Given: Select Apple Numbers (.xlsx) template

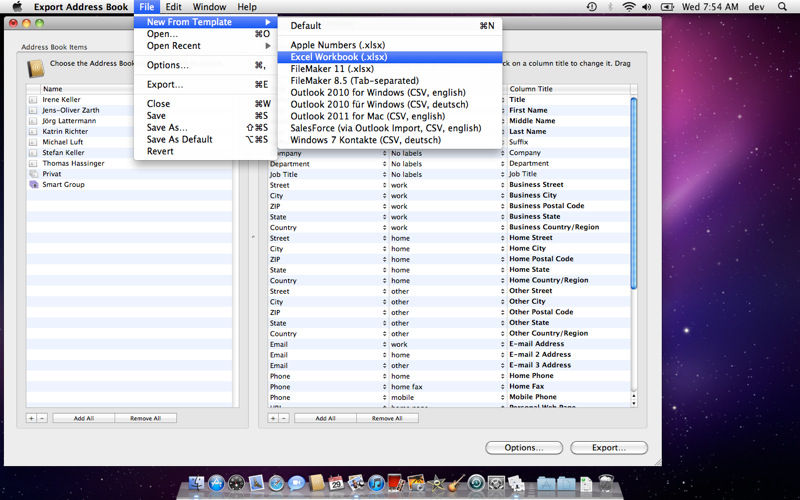Looking at the screenshot, I should [390, 45].
